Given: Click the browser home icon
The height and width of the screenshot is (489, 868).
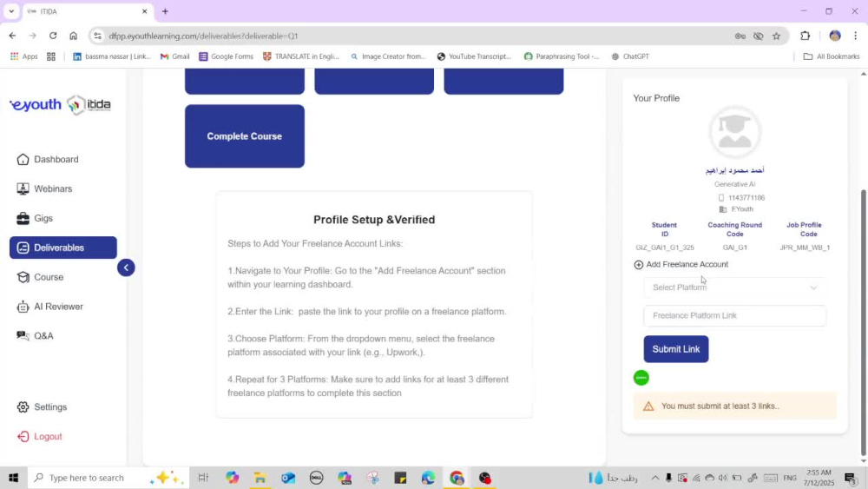Looking at the screenshot, I should click(73, 36).
